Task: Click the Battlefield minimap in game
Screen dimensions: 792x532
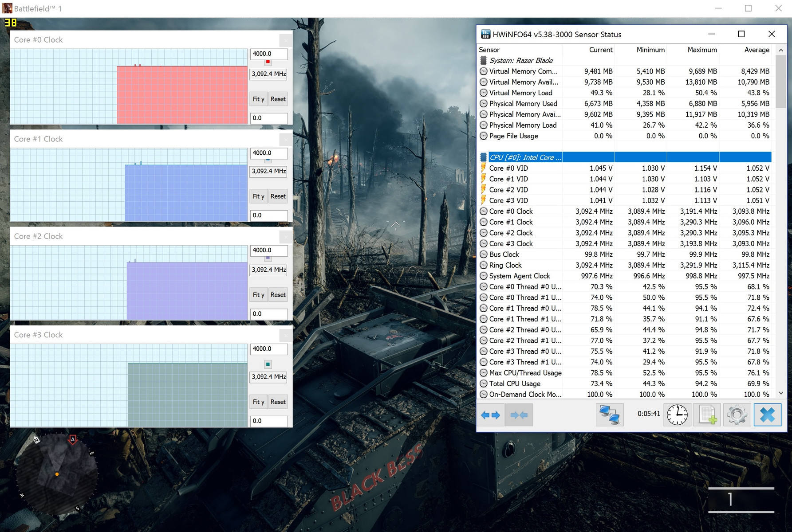Action: pos(57,474)
